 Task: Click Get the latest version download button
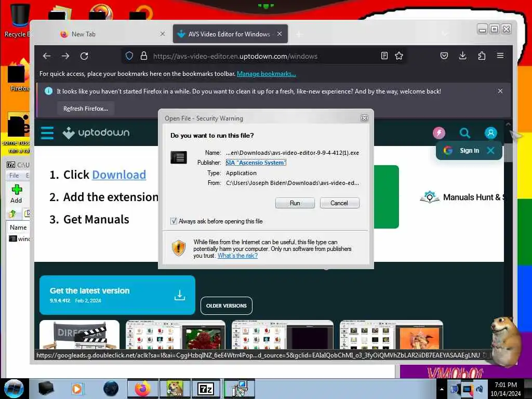tap(117, 295)
